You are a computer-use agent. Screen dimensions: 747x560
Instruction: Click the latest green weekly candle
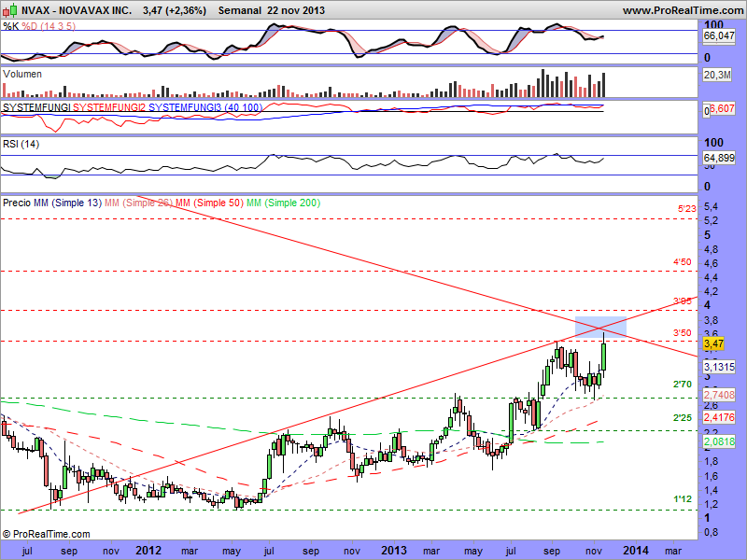coord(603,357)
